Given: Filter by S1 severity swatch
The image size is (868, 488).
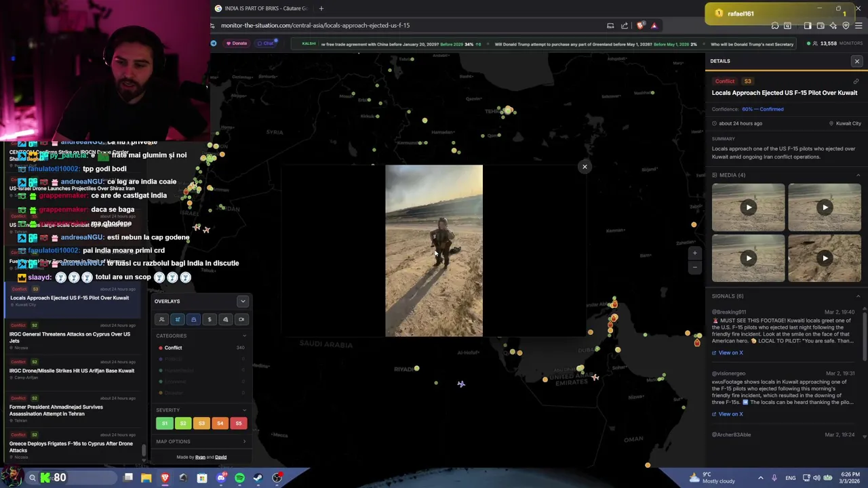Looking at the screenshot, I should pos(164,424).
